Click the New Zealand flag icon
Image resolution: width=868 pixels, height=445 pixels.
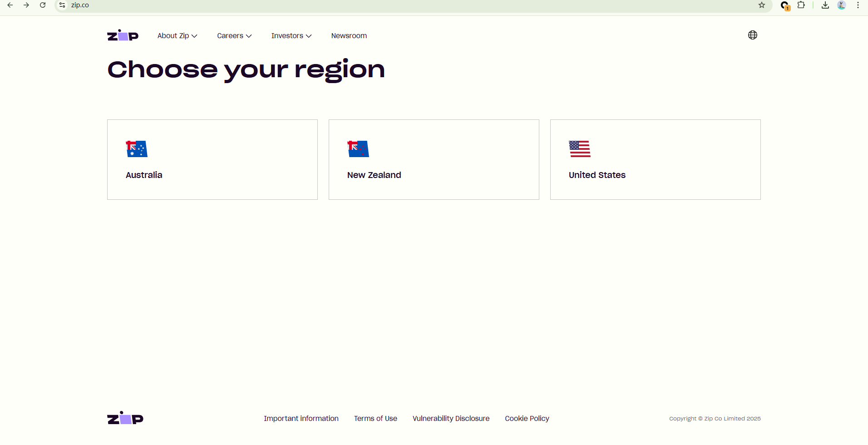click(x=358, y=149)
